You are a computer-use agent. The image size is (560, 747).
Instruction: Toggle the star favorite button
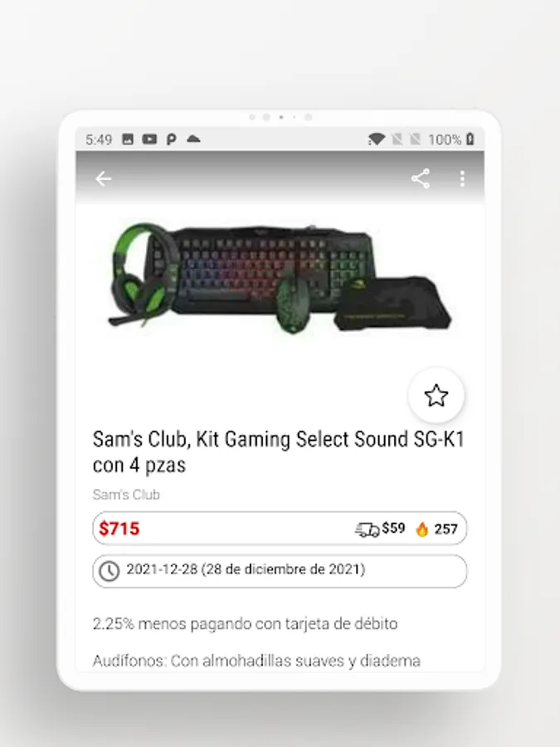pos(436,395)
